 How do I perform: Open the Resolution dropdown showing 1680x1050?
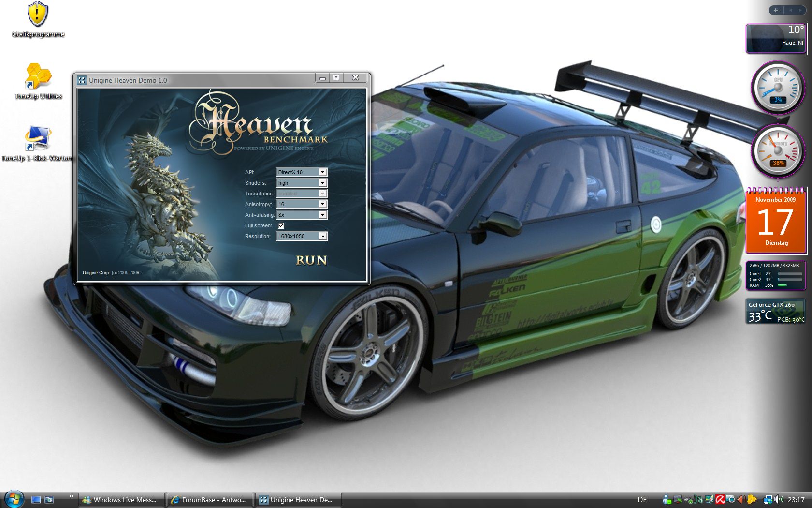pyautogui.click(x=302, y=236)
